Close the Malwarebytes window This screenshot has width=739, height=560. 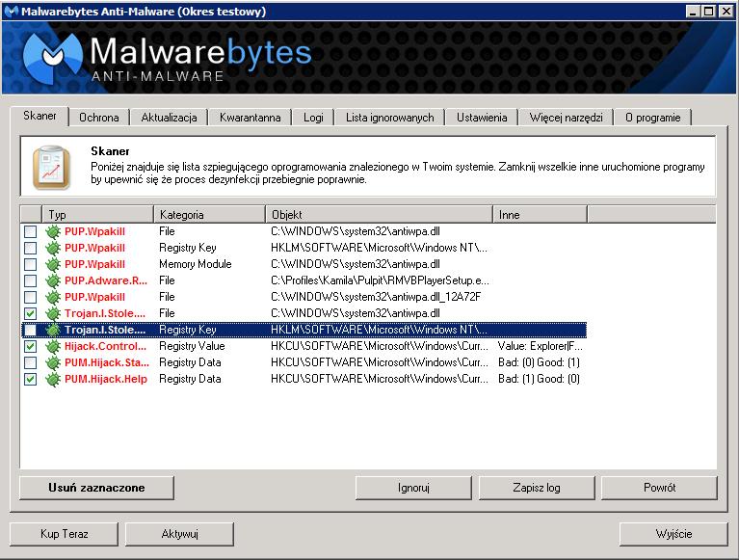(x=726, y=12)
